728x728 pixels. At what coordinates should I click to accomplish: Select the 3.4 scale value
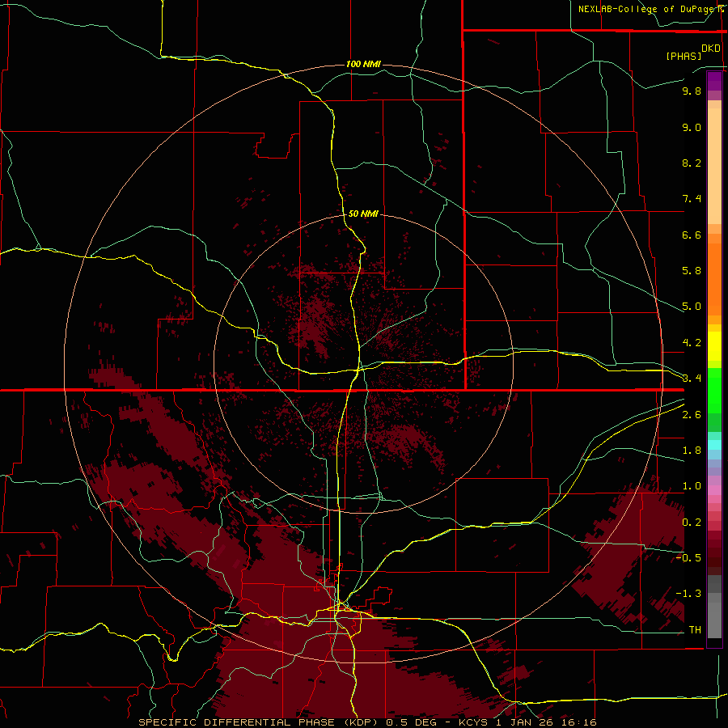[x=692, y=379]
